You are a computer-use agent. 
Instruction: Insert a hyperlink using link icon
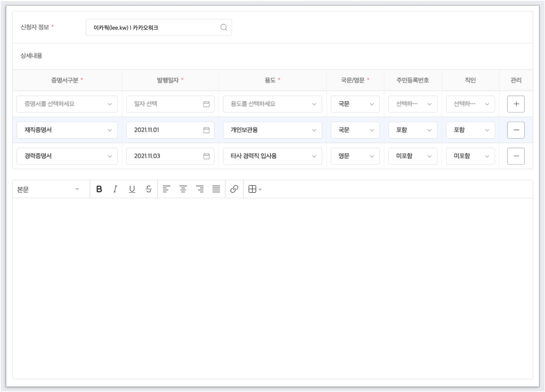[234, 189]
